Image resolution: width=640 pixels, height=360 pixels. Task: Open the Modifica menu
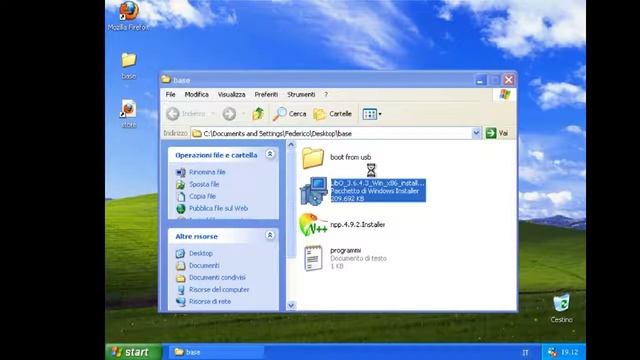pyautogui.click(x=196, y=94)
